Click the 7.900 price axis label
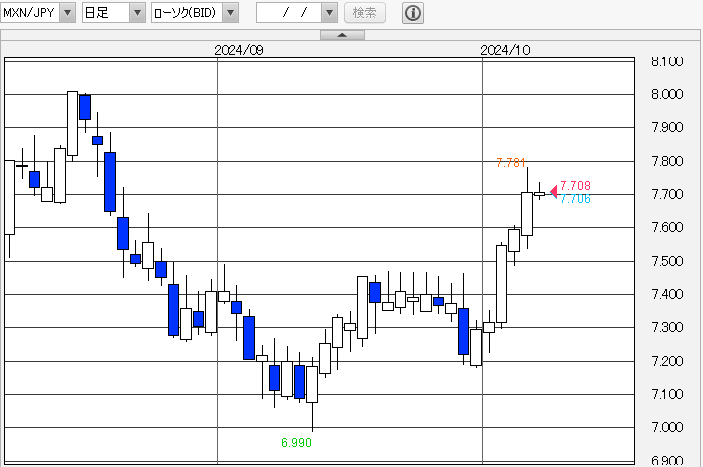Image resolution: width=703 pixels, height=467 pixels. pyautogui.click(x=667, y=127)
